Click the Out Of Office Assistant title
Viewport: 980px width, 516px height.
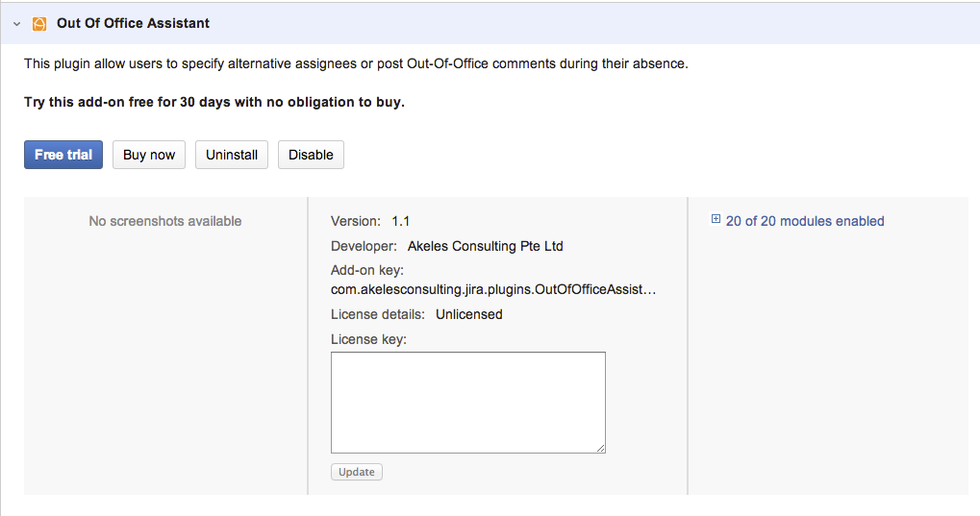(x=133, y=23)
